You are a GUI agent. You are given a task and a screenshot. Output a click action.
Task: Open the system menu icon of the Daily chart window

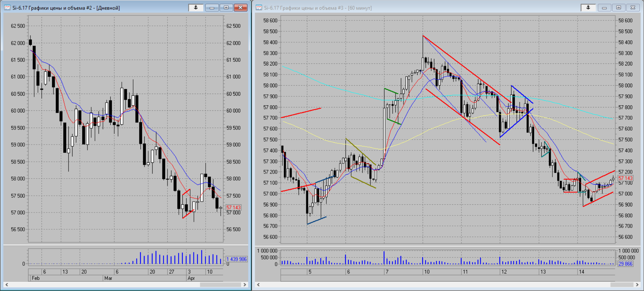coord(7,8)
